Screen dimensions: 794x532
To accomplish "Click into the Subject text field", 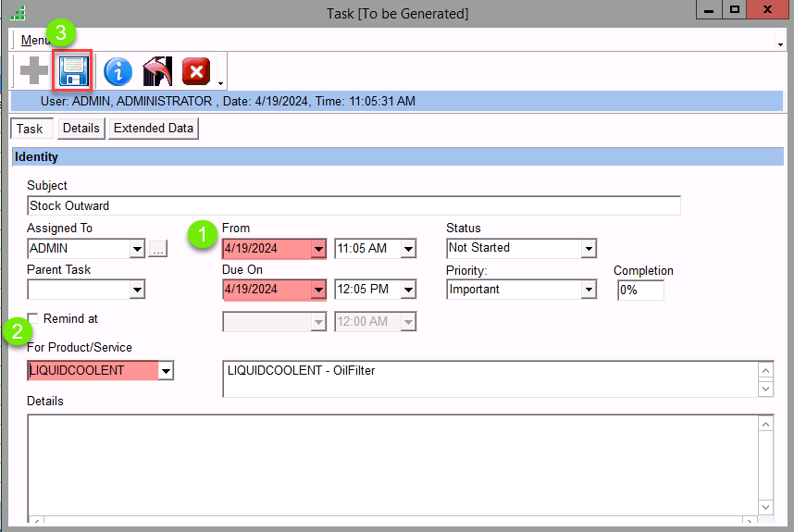I will tap(354, 206).
